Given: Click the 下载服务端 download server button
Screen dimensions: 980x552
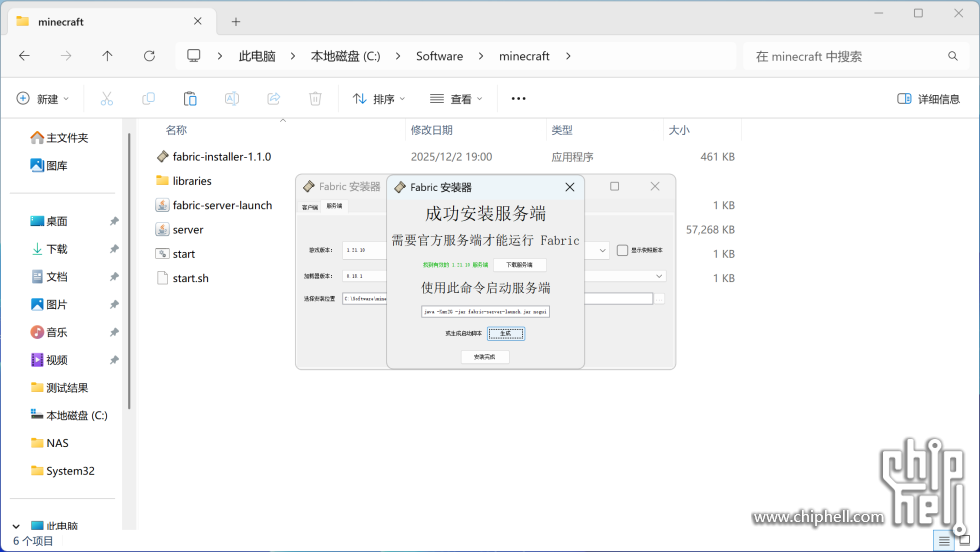Looking at the screenshot, I should 519,265.
